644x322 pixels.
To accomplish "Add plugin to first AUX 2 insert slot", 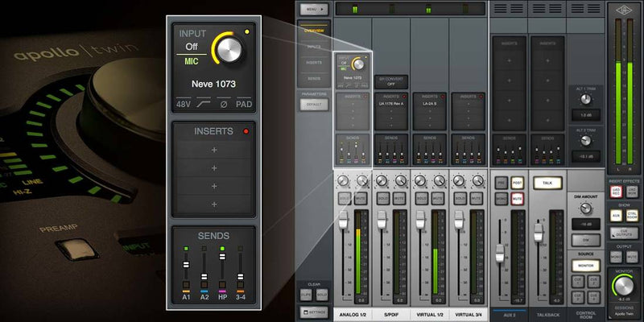I will [510, 60].
